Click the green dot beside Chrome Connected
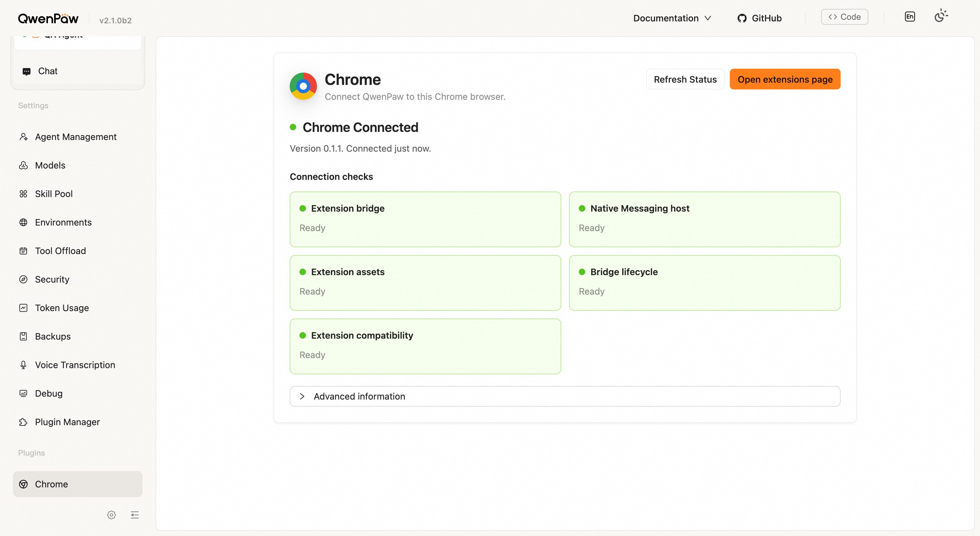The image size is (980, 536). 293,127
